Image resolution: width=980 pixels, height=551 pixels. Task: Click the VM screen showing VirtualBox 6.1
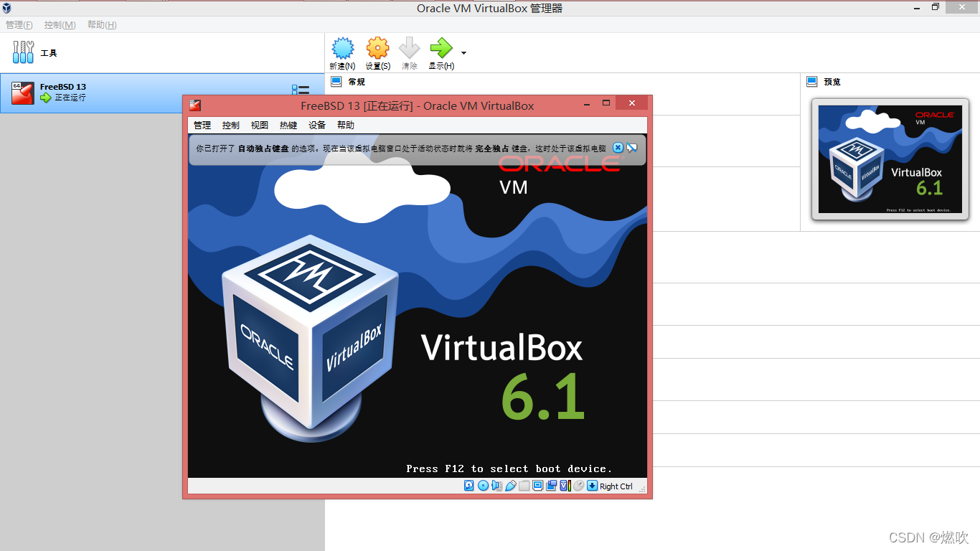[418, 306]
